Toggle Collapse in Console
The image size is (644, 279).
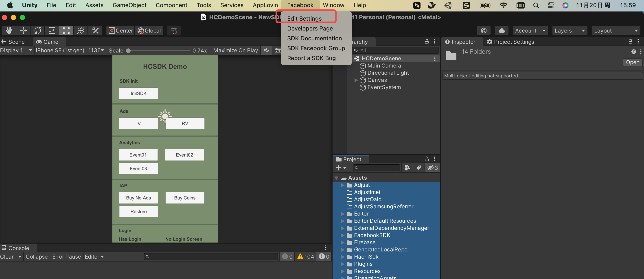pos(37,257)
